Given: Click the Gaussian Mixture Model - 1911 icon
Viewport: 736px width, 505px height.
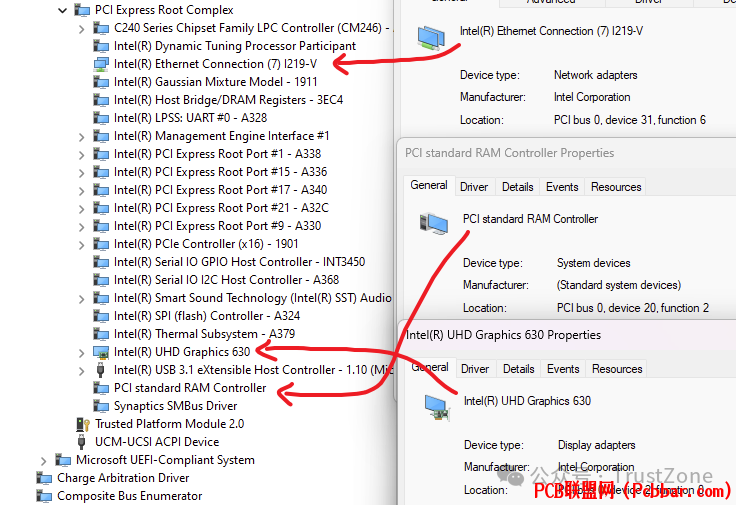Looking at the screenshot, I should point(101,82).
